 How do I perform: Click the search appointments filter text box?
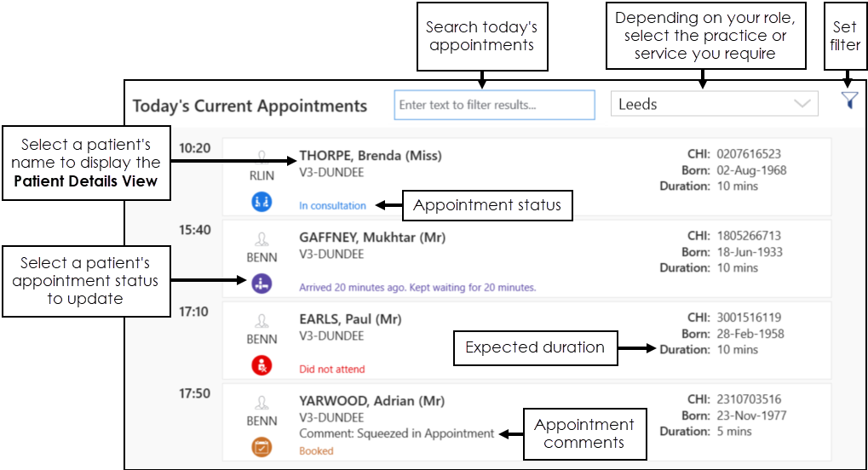(494, 105)
